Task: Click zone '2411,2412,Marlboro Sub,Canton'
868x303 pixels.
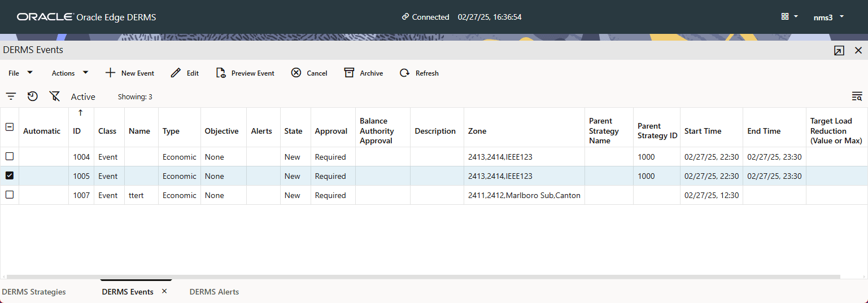Action: tap(524, 195)
